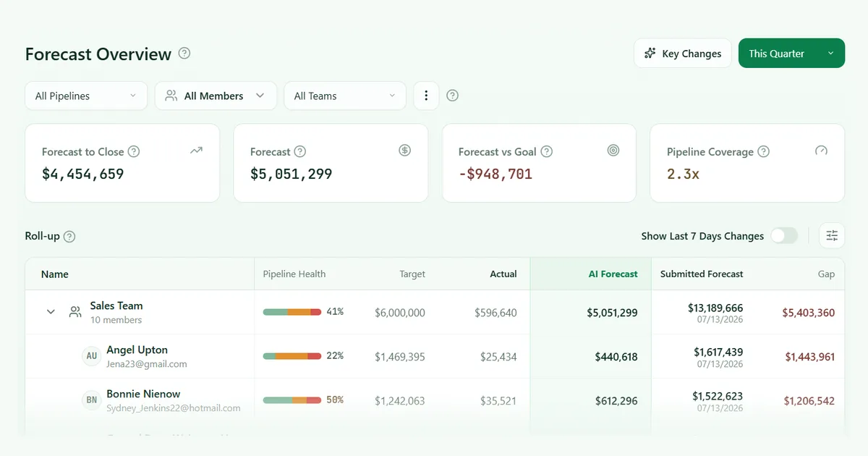
Task: Click help icon next to the filter row
Action: pyautogui.click(x=453, y=96)
